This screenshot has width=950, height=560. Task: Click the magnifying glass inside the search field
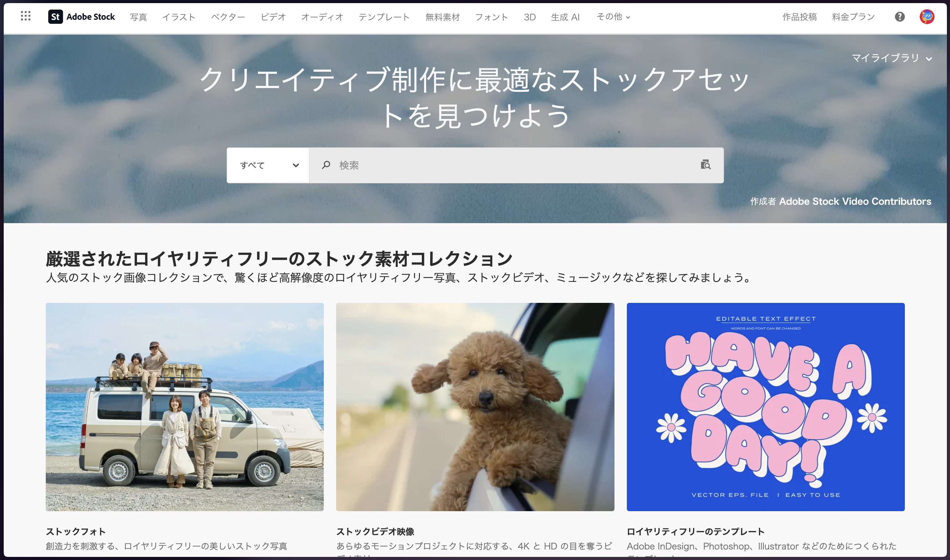(x=326, y=165)
